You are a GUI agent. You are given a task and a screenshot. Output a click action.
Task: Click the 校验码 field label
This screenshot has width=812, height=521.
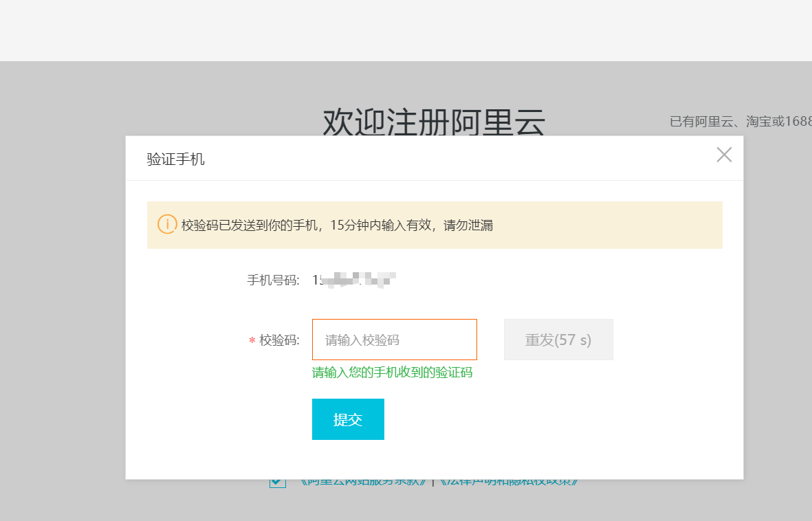[x=279, y=340]
